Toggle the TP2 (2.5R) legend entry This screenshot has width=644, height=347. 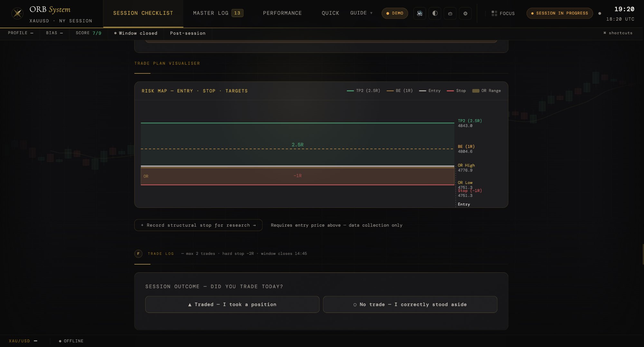[364, 91]
